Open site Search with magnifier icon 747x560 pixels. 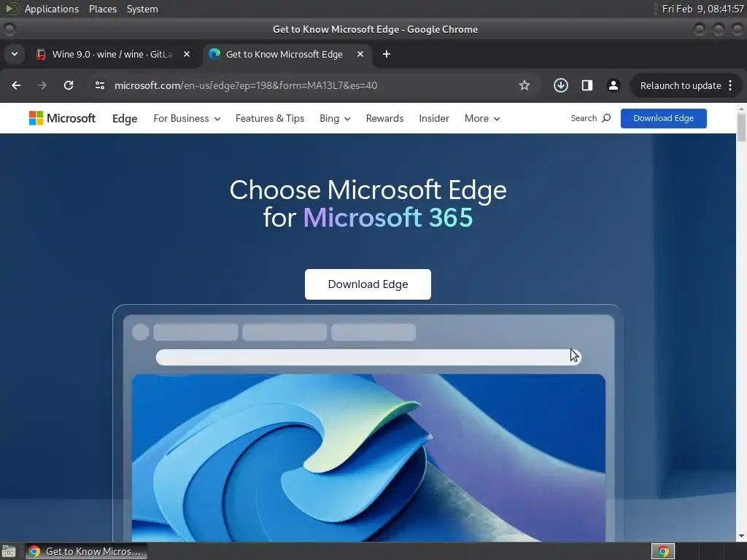click(591, 118)
